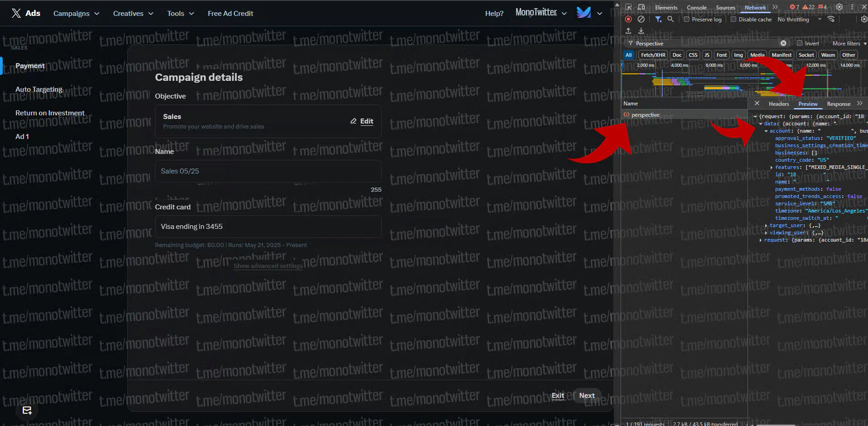
Task: Click the Exit button
Action: point(557,396)
